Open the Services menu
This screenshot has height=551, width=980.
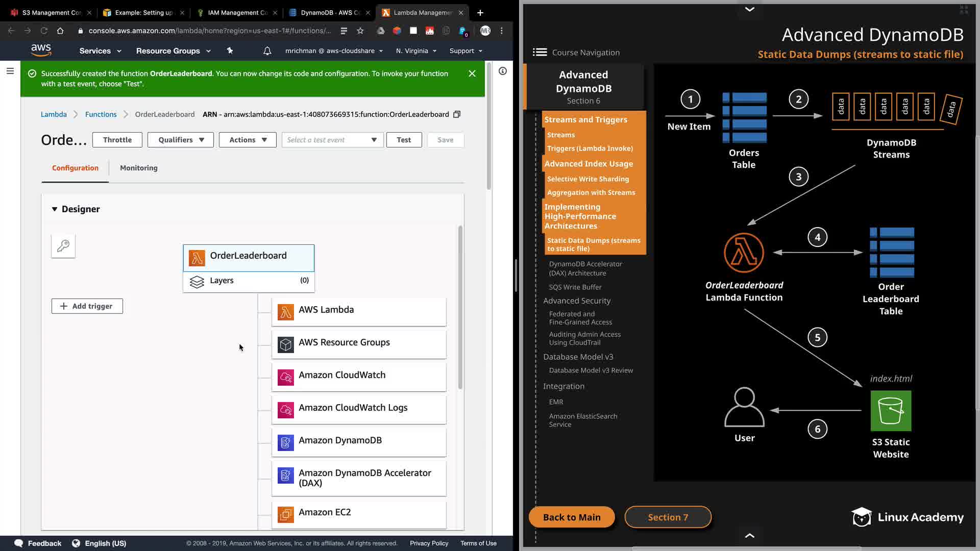100,51
